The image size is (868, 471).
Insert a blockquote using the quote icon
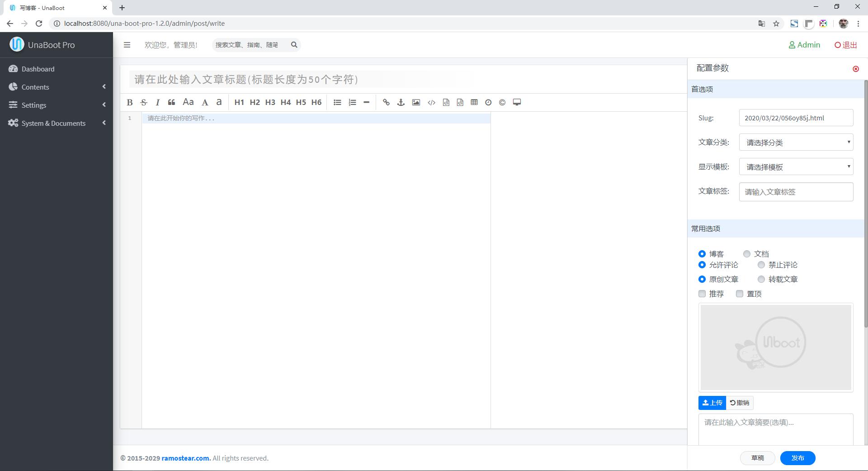171,102
